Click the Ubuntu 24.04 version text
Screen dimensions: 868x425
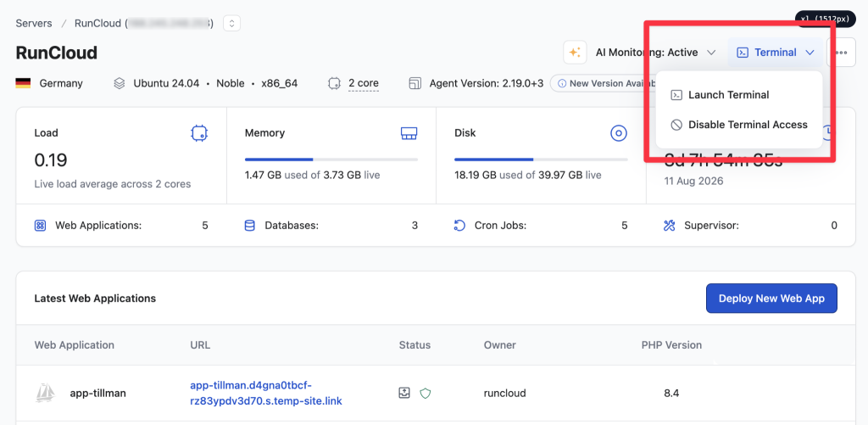(166, 84)
